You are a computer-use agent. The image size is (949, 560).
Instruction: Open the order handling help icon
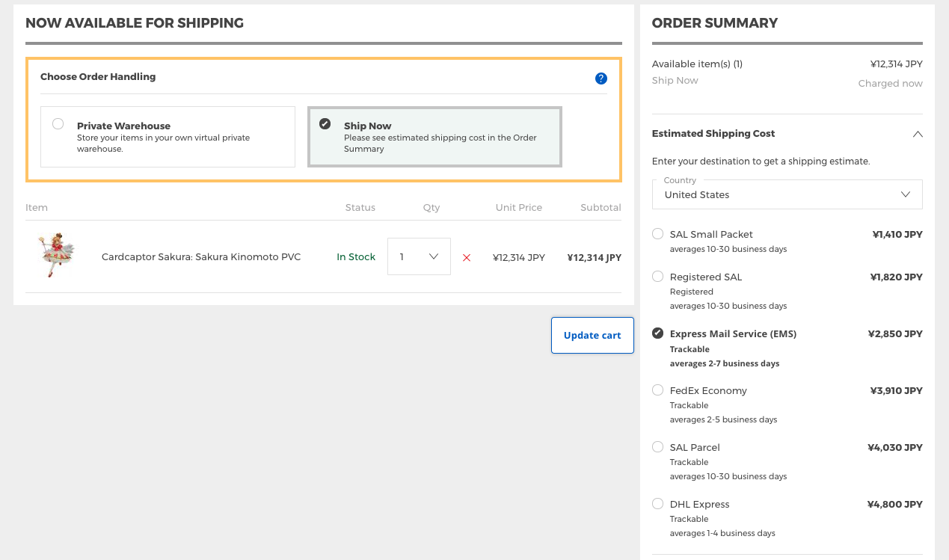601,79
